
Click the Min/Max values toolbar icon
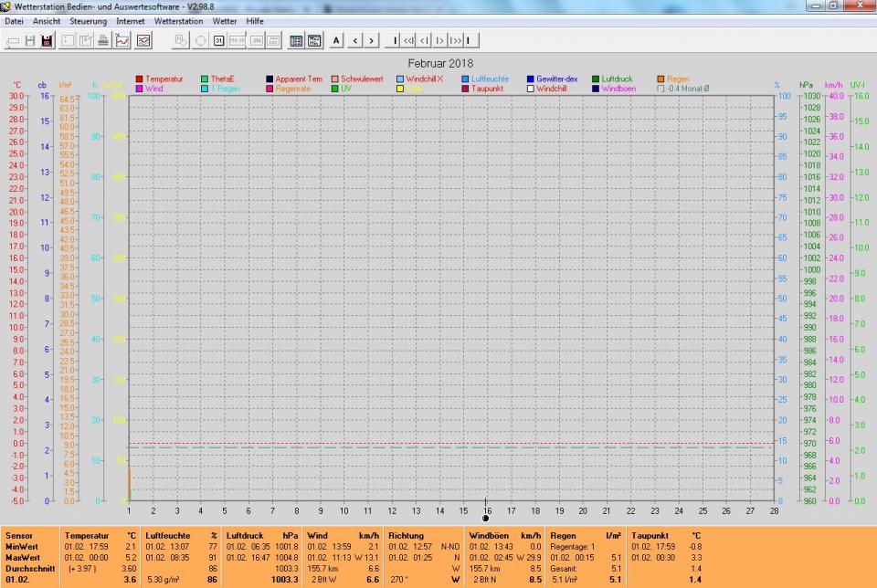point(314,40)
